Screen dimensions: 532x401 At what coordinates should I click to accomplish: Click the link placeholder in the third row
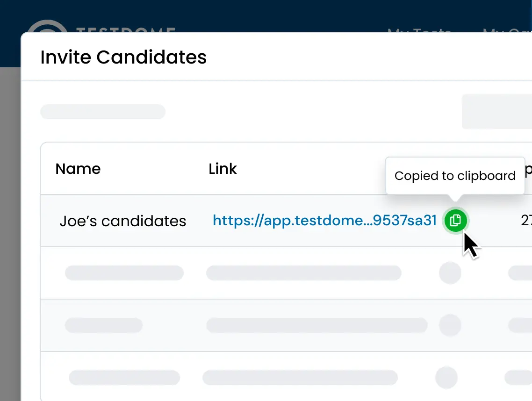[x=317, y=325]
